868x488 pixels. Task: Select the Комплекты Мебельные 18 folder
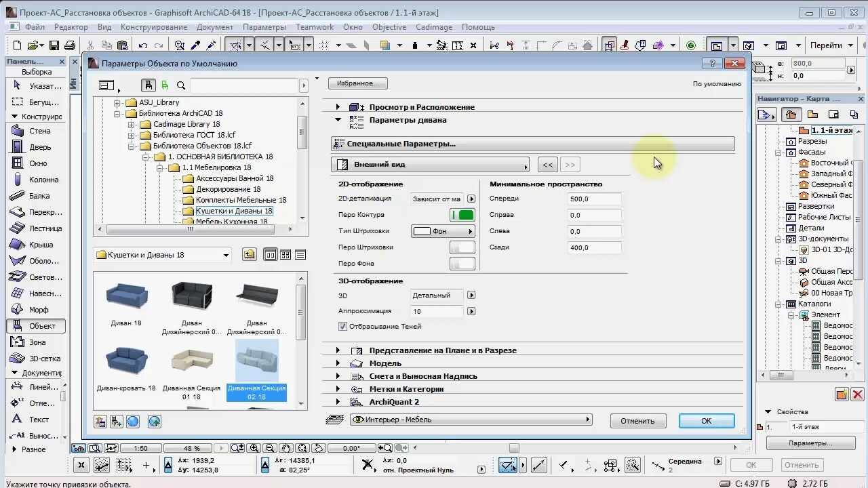coord(241,200)
